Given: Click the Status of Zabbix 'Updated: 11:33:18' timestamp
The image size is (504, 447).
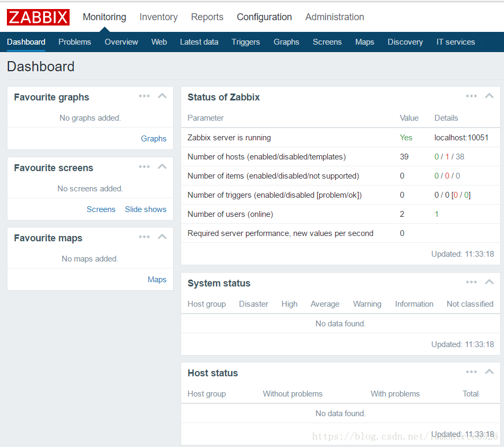Looking at the screenshot, I should click(463, 254).
